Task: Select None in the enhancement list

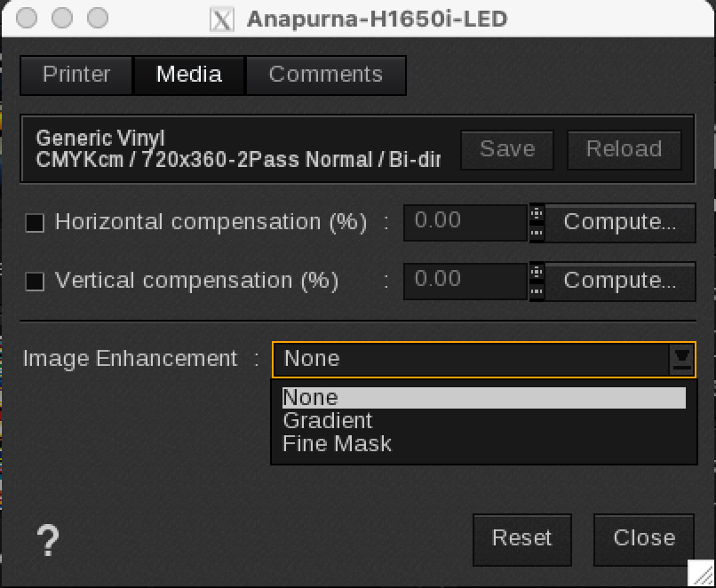Action: pos(310,398)
